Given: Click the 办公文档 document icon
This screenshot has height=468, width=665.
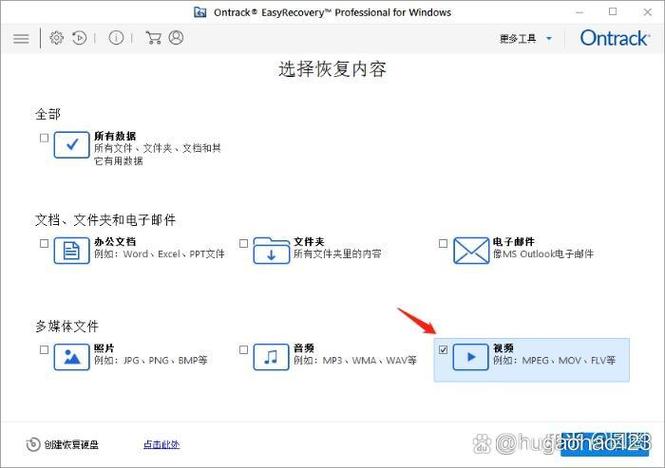Looking at the screenshot, I should tap(72, 250).
